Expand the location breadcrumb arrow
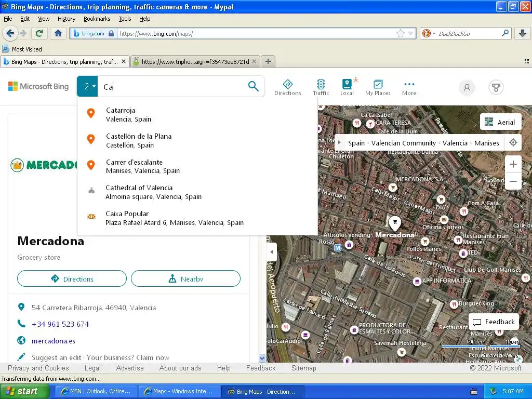 339,142
